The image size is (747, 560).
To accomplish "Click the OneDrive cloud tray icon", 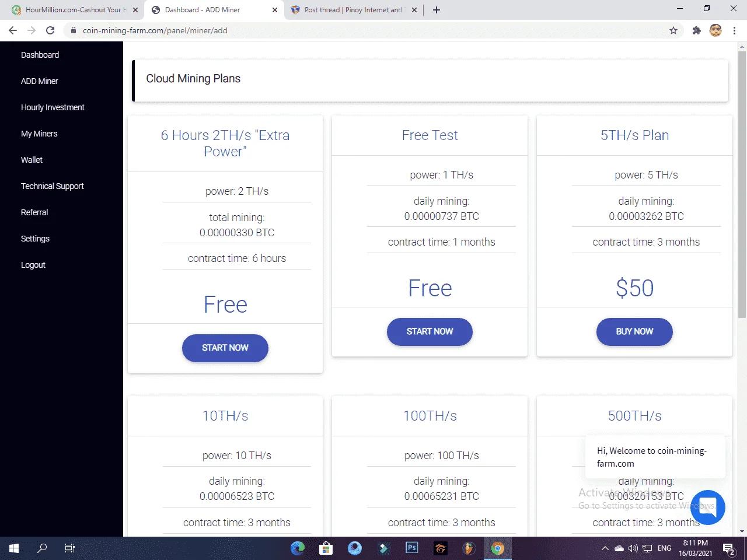I will point(619,548).
